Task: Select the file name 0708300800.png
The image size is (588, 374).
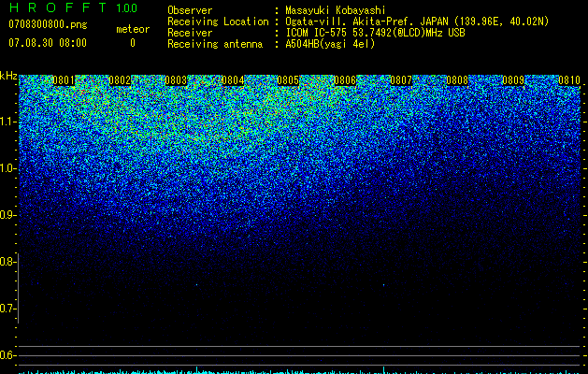Action: [x=48, y=24]
